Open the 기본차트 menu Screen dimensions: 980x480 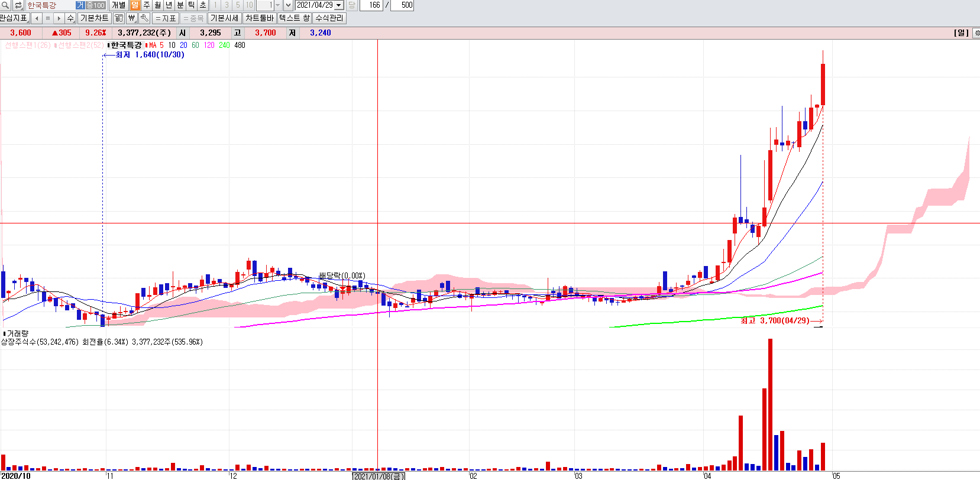pyautogui.click(x=95, y=18)
